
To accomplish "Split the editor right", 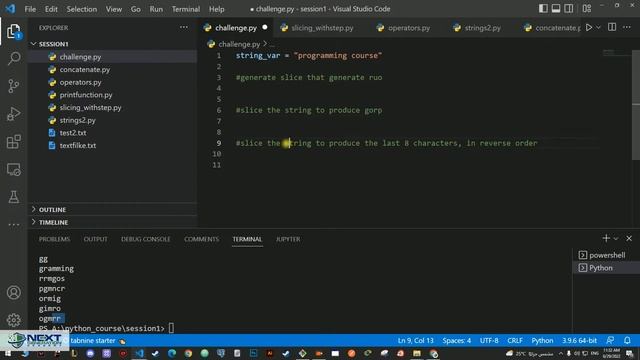I will click(612, 28).
